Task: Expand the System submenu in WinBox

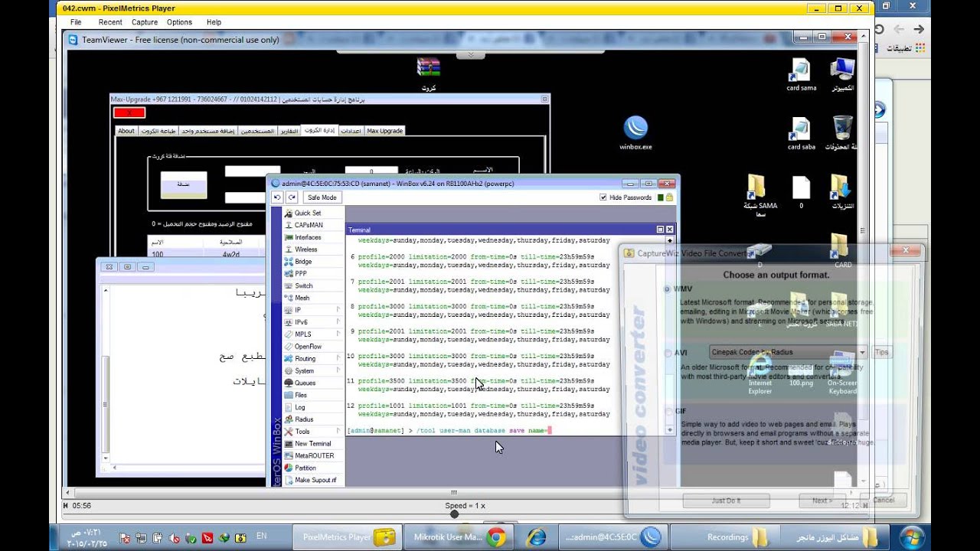Action: 338,370
